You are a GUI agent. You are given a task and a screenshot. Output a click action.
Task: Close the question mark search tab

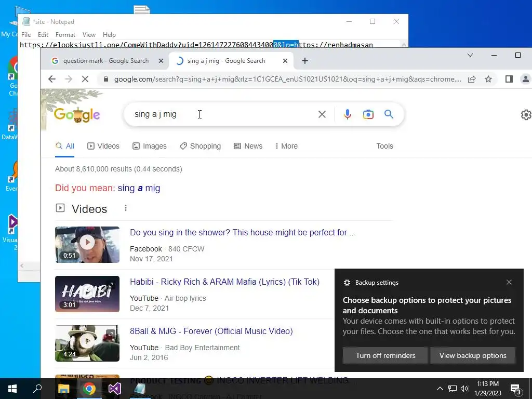pos(161,61)
